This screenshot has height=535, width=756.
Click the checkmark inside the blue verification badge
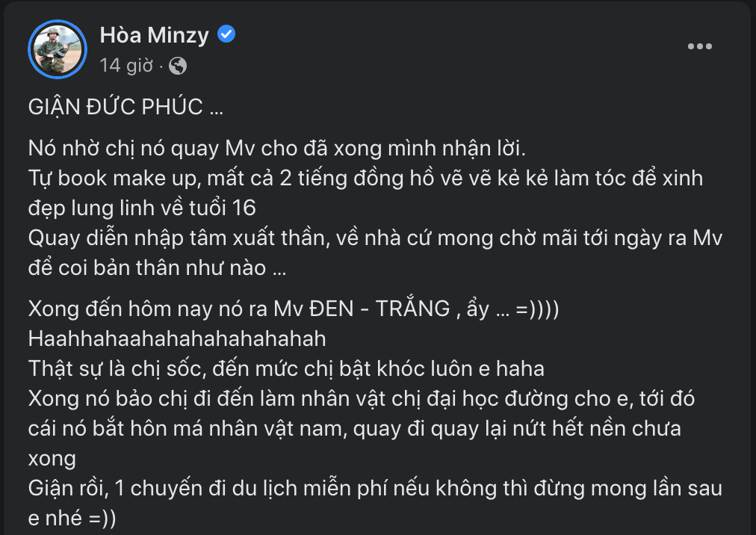225,34
